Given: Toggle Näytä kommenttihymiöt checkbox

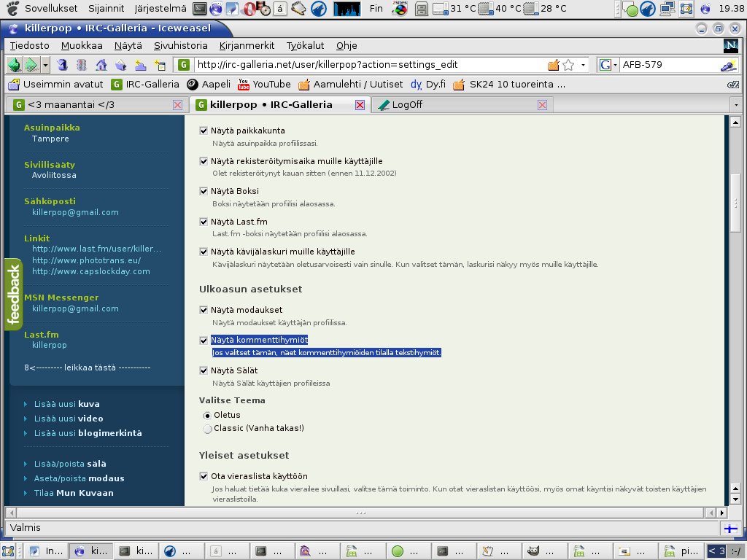Looking at the screenshot, I should (204, 340).
